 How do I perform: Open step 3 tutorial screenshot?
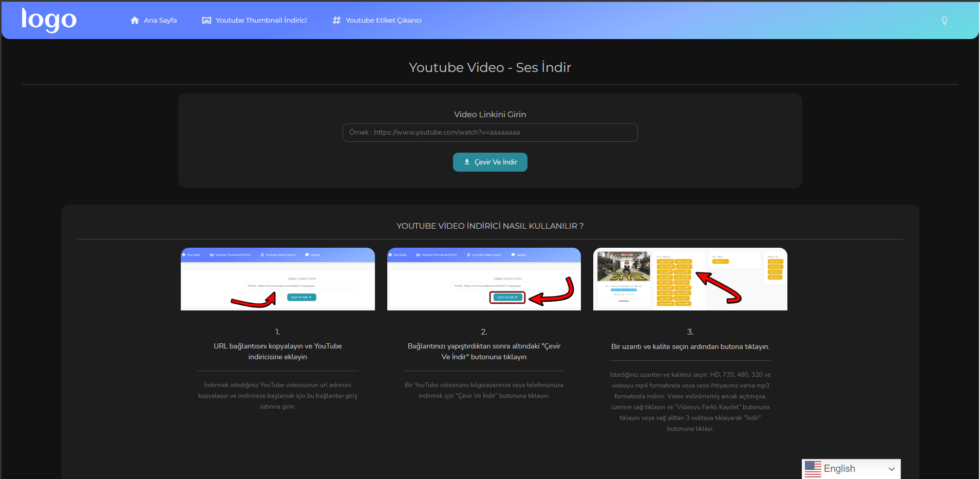tap(690, 279)
